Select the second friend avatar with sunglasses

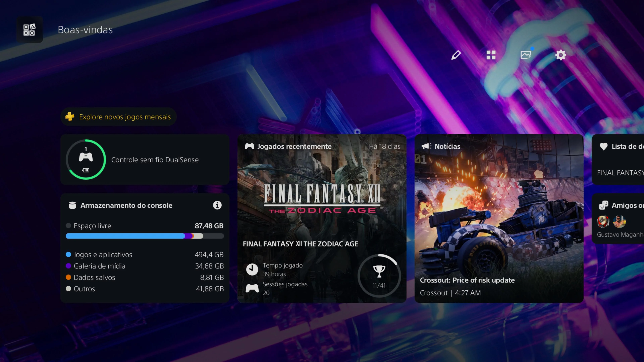coord(619,221)
